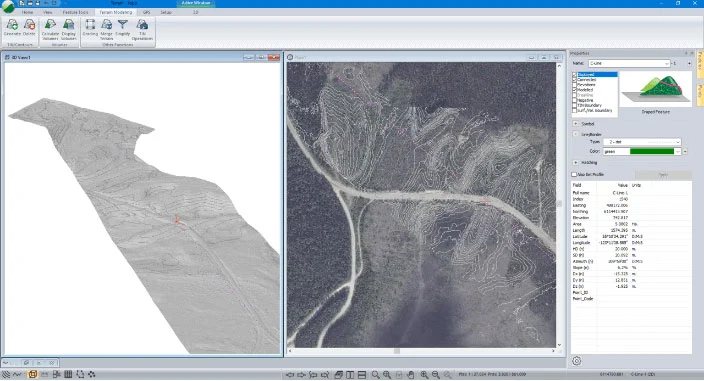This screenshot has width=704, height=381.
Task: Expand the Hatching section
Action: (576, 162)
